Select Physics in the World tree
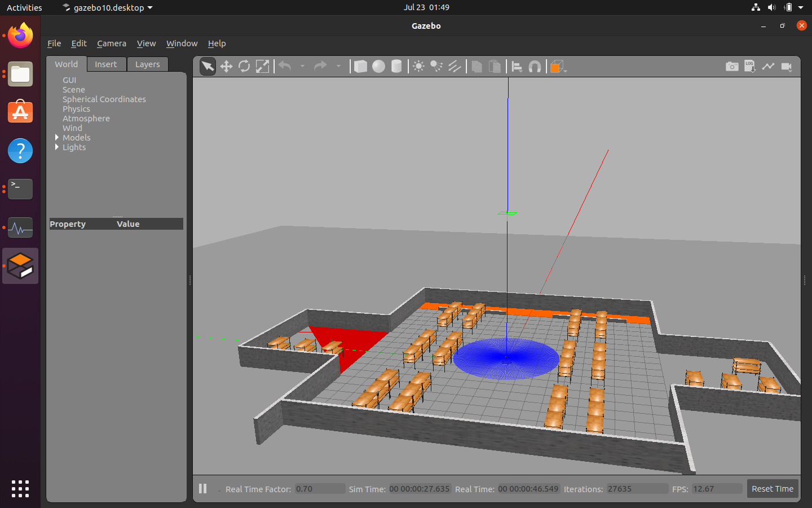Viewport: 812px width, 508px height. 76,109
